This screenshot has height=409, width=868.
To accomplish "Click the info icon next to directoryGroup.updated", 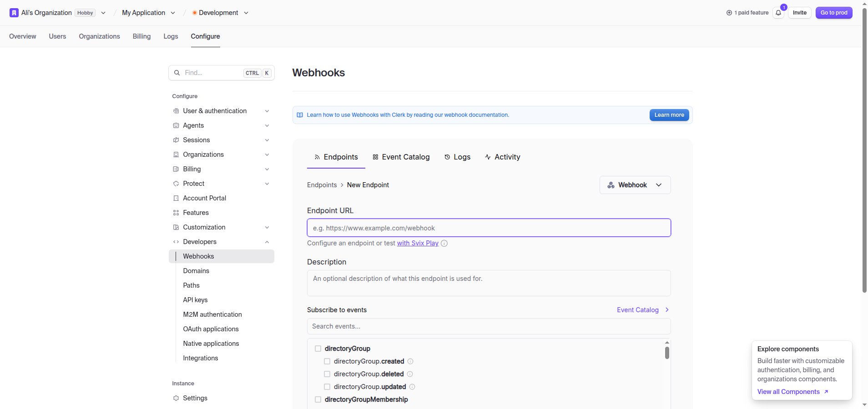I will click(412, 387).
